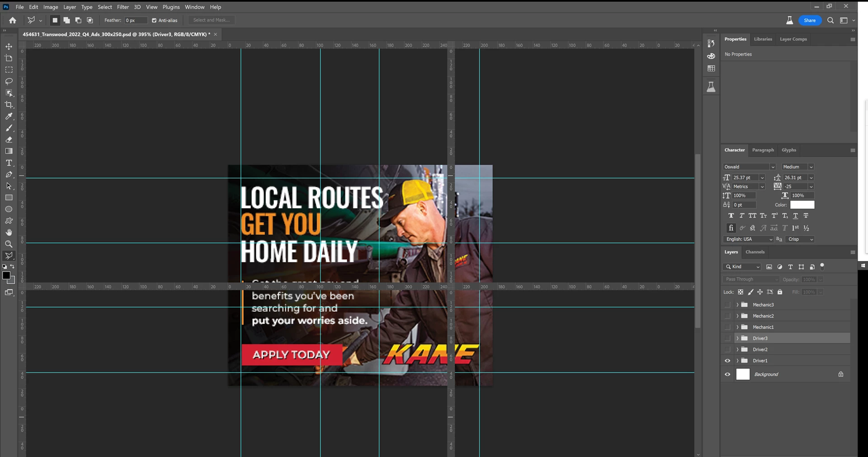Select the Eyedropper tool
The width and height of the screenshot is (868, 457).
9,116
